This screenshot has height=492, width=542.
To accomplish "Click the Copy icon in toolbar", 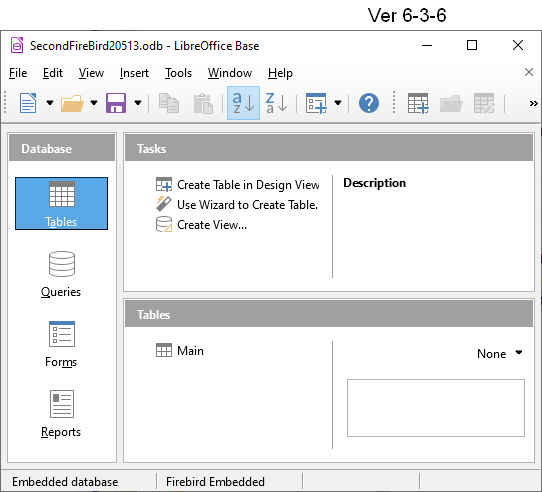I will 169,103.
